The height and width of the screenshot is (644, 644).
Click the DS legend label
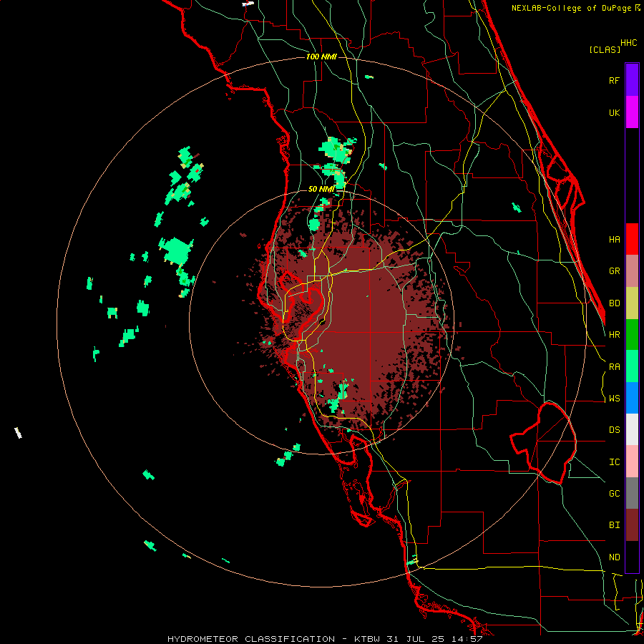point(614,430)
